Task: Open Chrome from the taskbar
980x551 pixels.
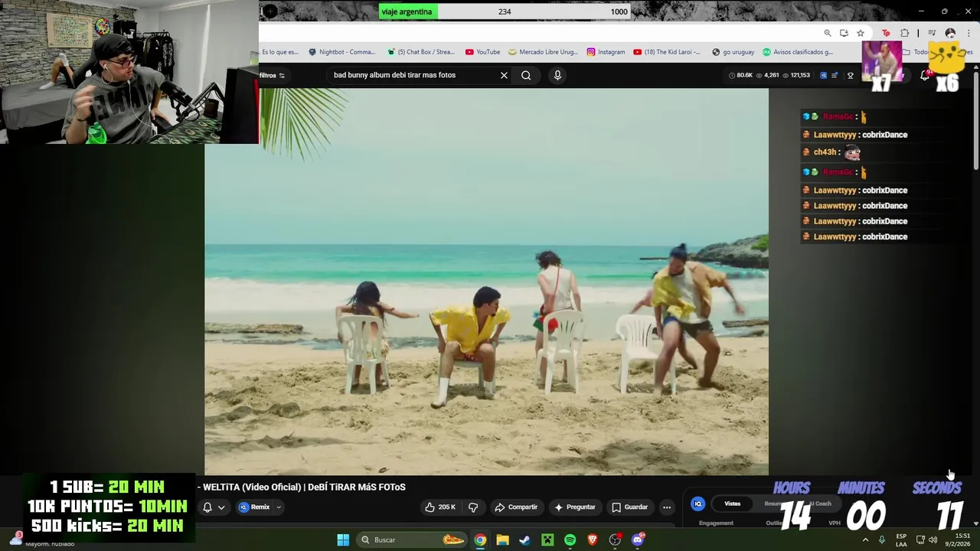Action: [480, 540]
